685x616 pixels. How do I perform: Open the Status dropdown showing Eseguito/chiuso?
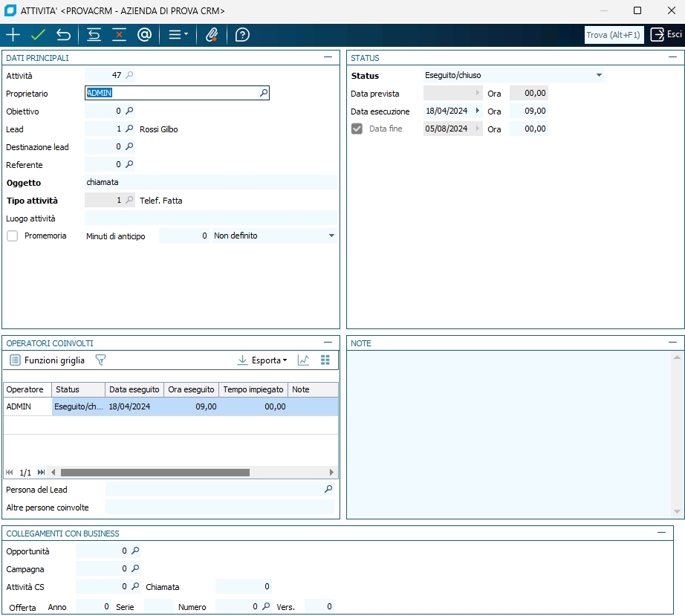(599, 75)
